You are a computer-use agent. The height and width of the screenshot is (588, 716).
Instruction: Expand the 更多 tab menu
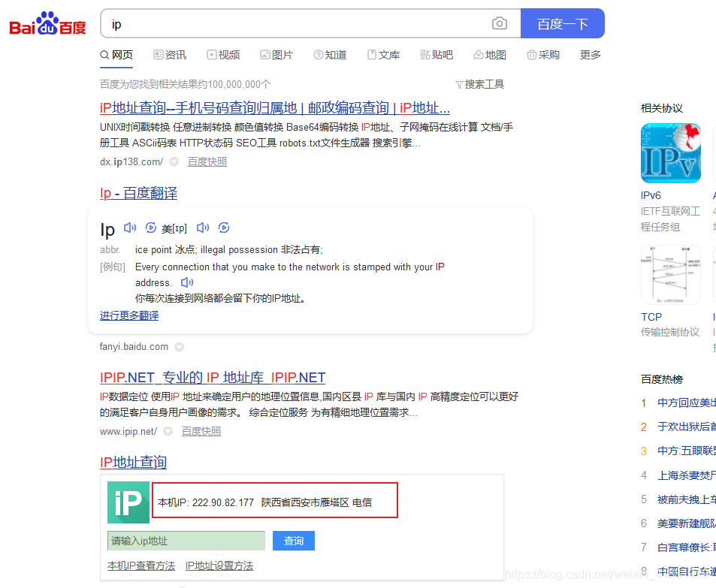590,55
